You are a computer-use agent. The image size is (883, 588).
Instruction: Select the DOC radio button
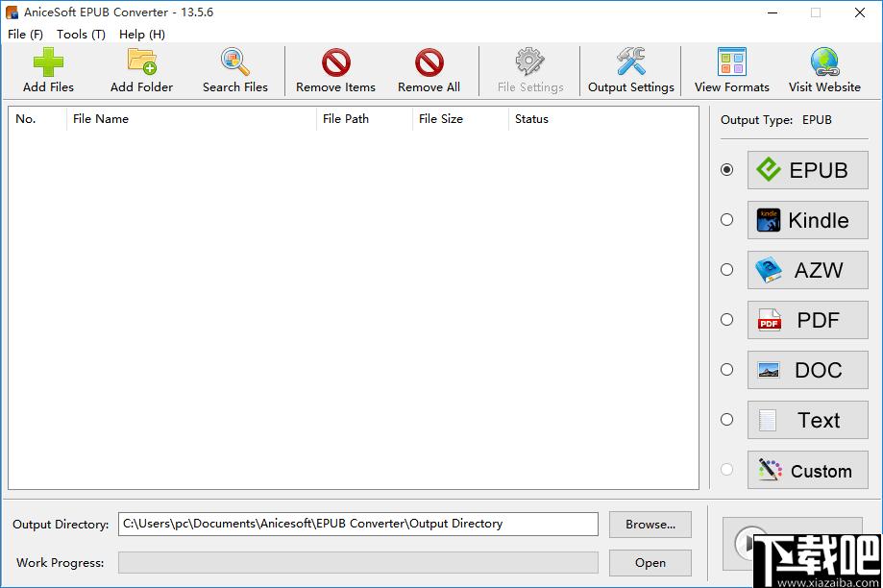(x=727, y=370)
